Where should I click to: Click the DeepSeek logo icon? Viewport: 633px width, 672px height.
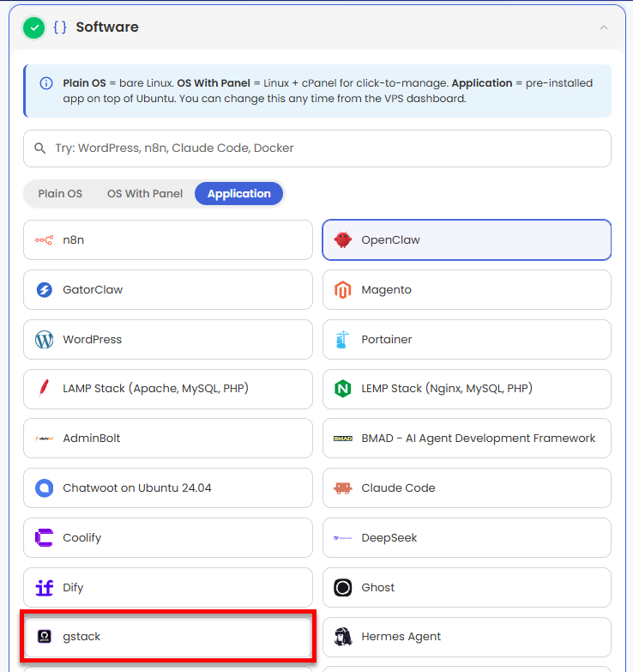point(342,537)
